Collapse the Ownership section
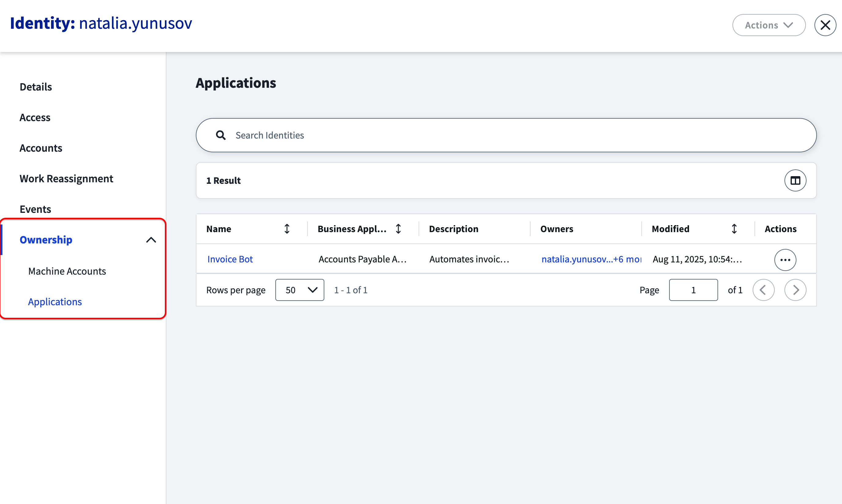842x504 pixels. tap(151, 240)
